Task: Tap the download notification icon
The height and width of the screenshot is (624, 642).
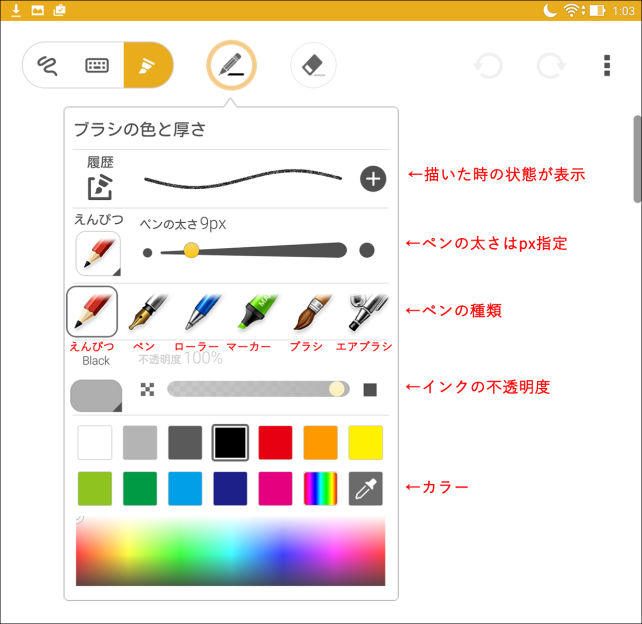Action: tap(16, 10)
